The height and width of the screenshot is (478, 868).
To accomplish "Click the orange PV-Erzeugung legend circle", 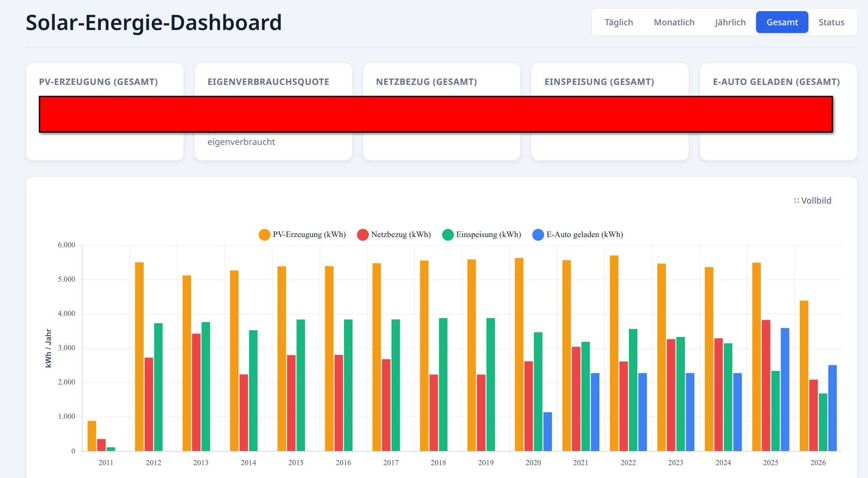I will 265,235.
